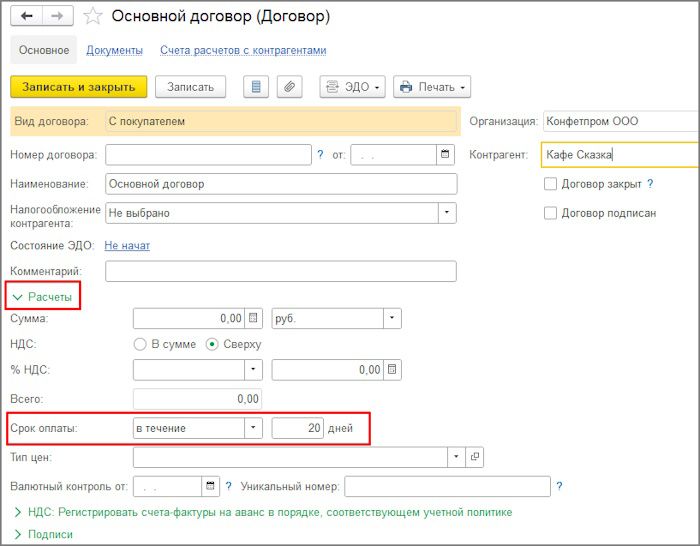
Task: Enable the Договор закрыт checkbox
Action: [x=550, y=183]
